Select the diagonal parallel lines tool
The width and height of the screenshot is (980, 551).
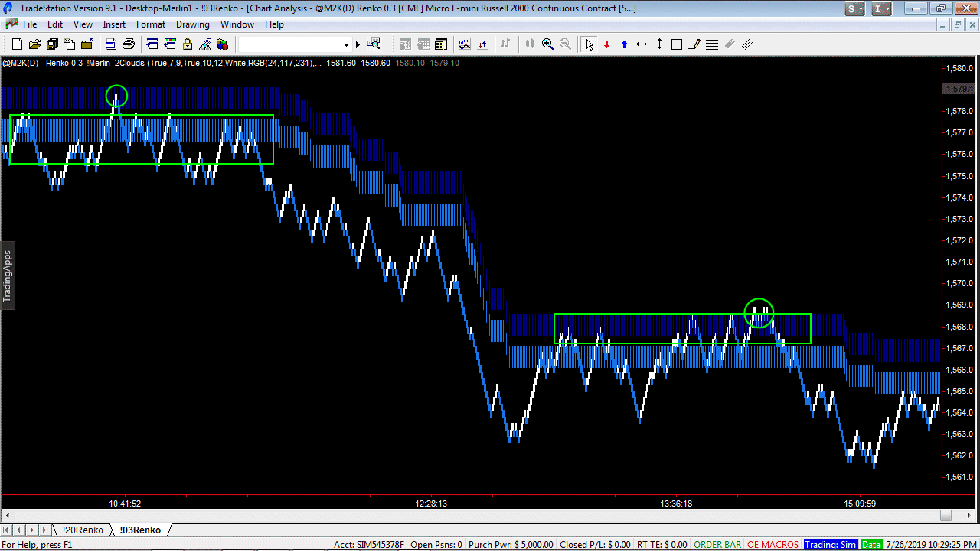tap(747, 44)
